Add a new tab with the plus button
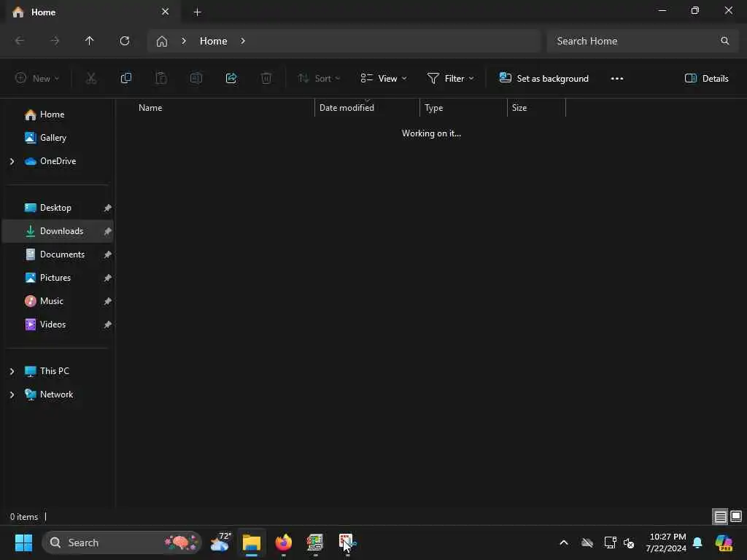 tap(197, 12)
